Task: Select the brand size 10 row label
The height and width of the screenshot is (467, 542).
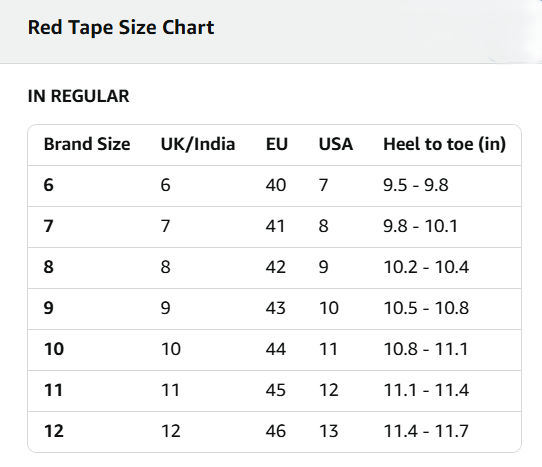Action: click(54, 349)
